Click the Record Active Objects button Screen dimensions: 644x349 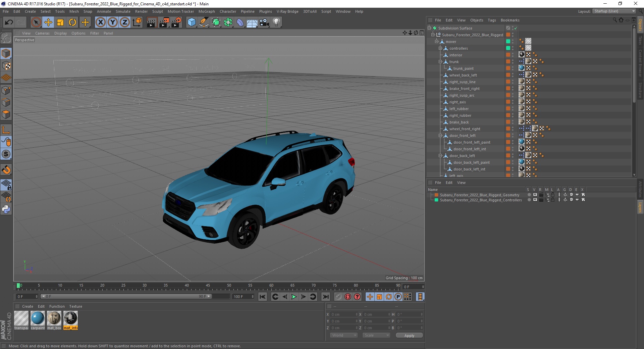pyautogui.click(x=338, y=297)
